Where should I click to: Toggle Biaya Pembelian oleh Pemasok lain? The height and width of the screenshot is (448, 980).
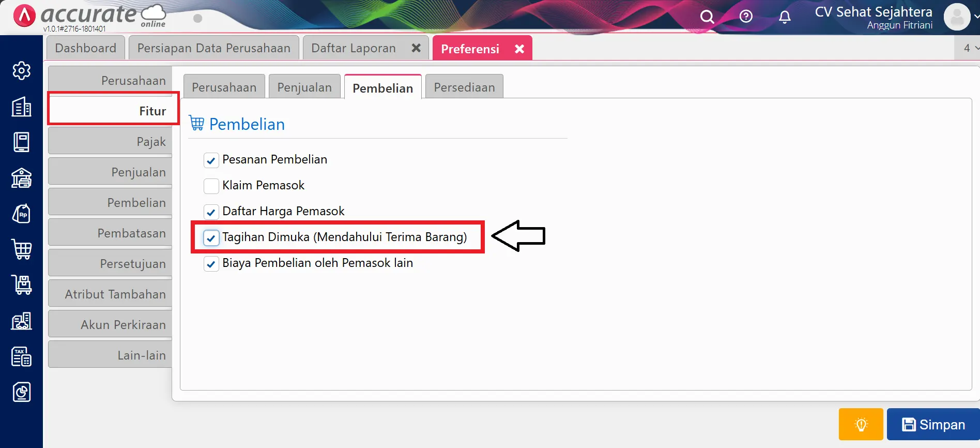[x=211, y=263]
